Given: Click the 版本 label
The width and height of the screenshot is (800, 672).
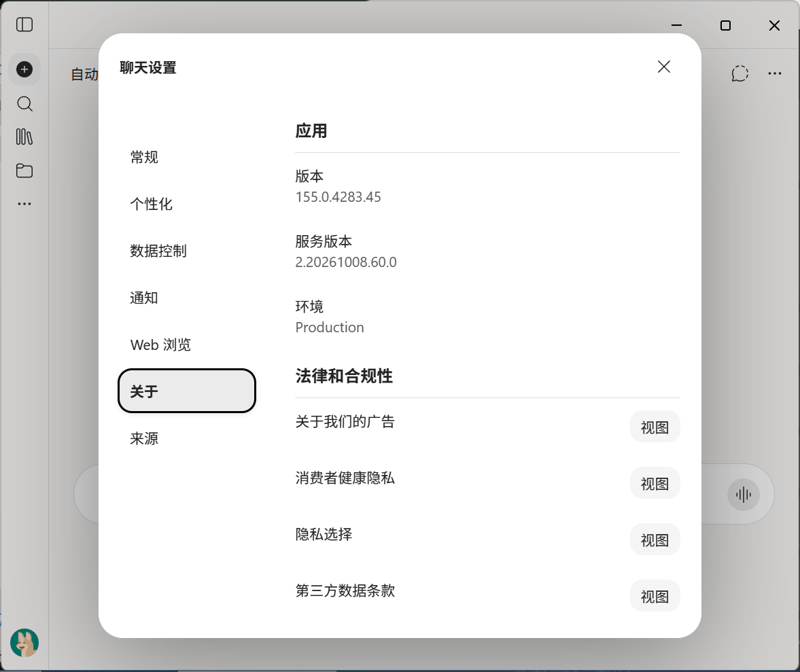Looking at the screenshot, I should pyautogui.click(x=309, y=177).
